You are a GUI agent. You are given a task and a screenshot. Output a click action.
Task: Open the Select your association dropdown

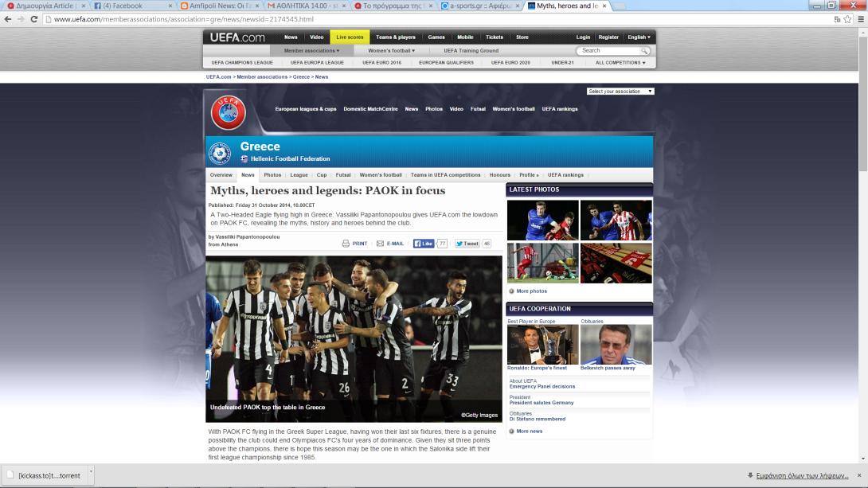tap(620, 92)
